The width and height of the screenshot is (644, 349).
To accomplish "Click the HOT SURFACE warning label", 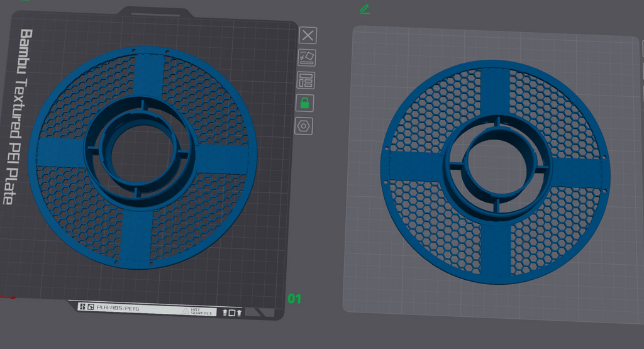I will (x=197, y=312).
